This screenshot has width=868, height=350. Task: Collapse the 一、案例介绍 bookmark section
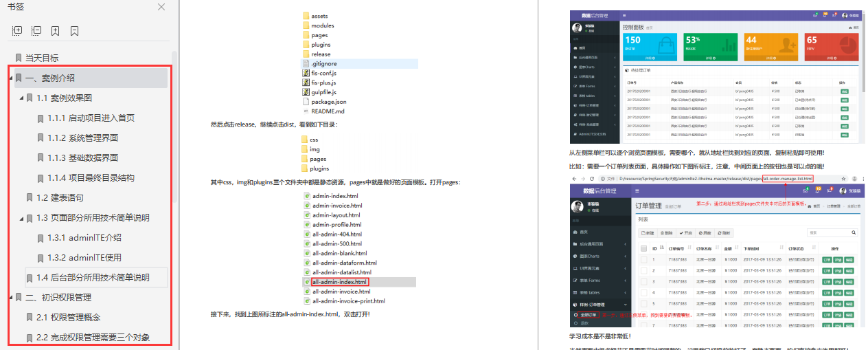(x=11, y=78)
